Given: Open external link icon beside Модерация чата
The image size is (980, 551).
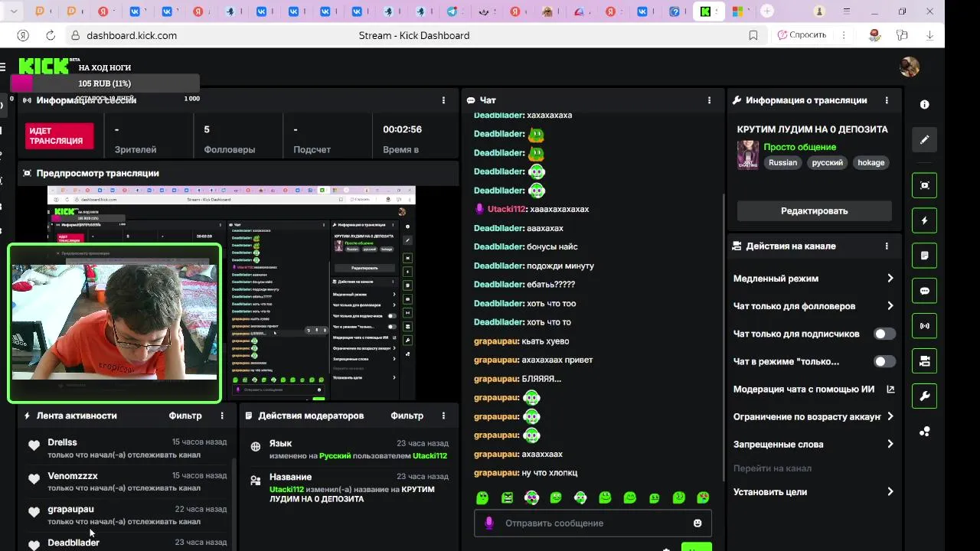Looking at the screenshot, I should (x=890, y=389).
